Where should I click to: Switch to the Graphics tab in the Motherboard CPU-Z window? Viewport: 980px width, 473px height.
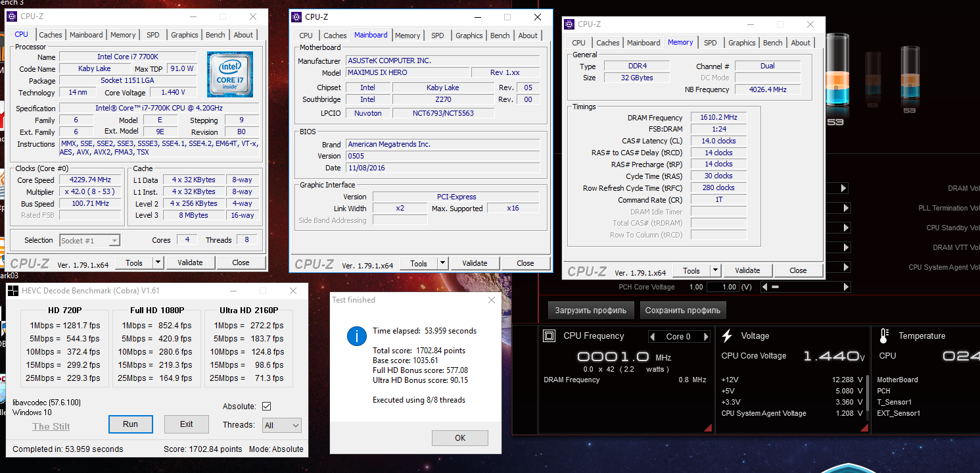469,36
